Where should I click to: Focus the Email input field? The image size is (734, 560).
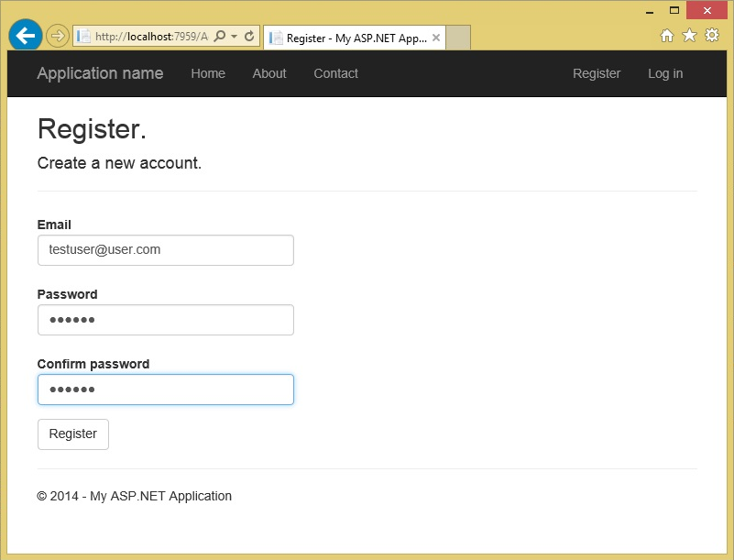coord(165,250)
